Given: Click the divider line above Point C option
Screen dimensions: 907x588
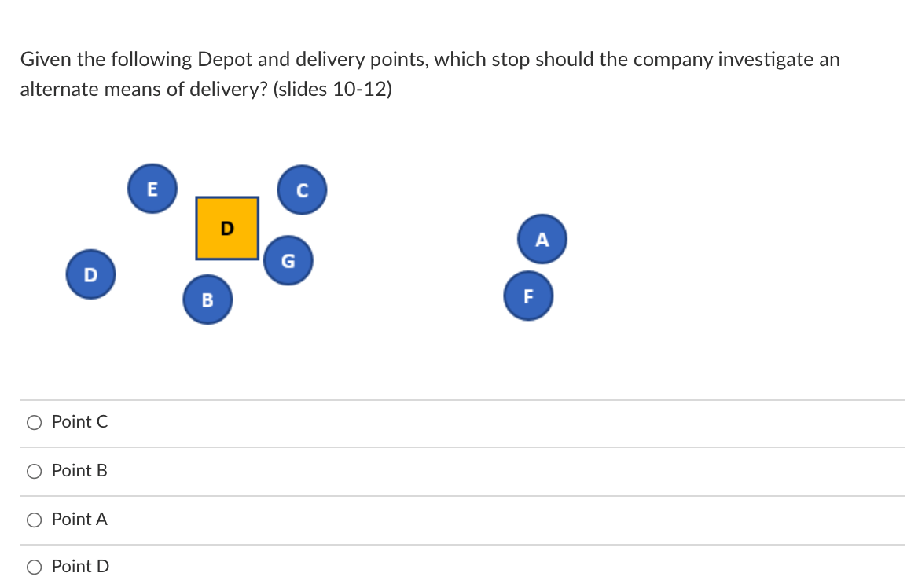Looking at the screenshot, I should (453, 399).
